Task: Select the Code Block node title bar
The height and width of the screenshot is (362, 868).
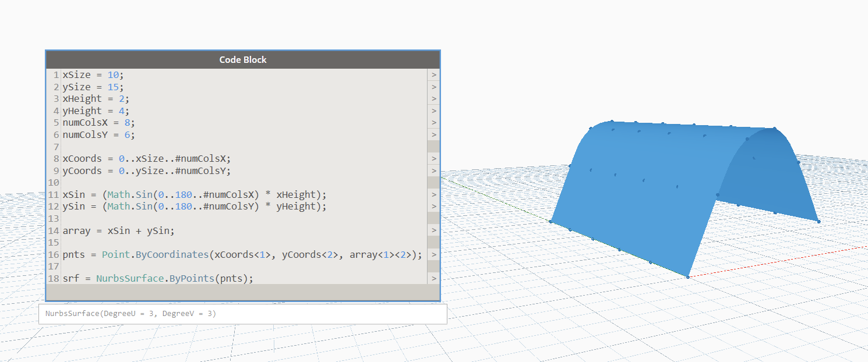Action: coord(243,59)
